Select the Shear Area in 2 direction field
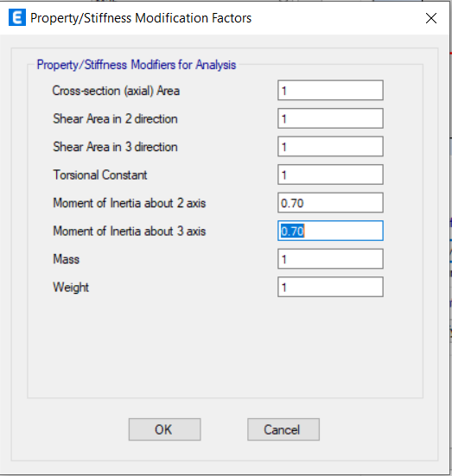Screen dimensions: 452x476 (330, 118)
